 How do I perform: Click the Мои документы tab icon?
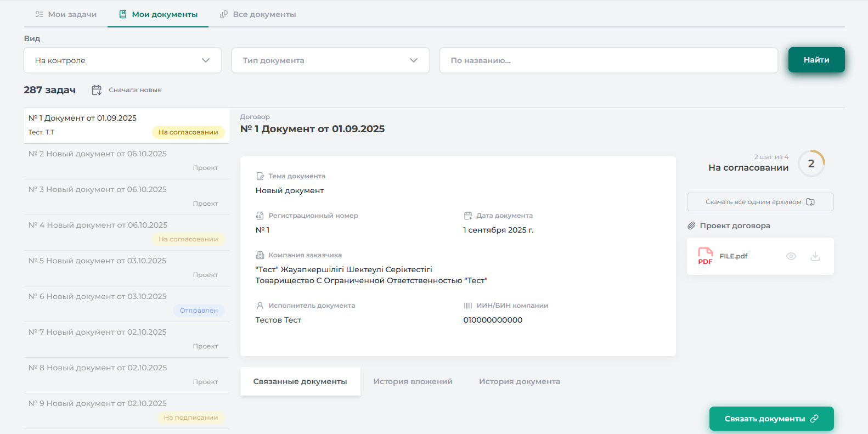(123, 14)
